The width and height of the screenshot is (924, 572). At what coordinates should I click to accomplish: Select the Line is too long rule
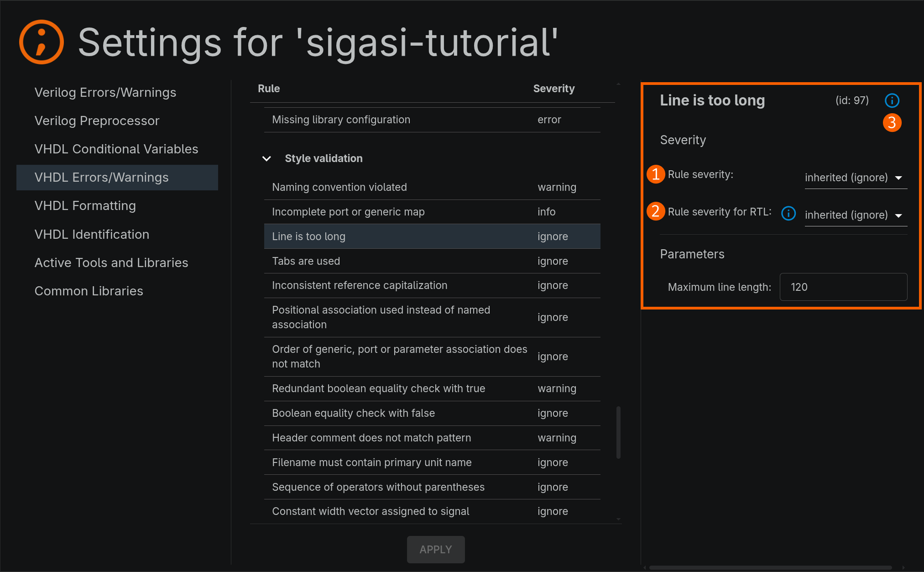click(x=432, y=236)
